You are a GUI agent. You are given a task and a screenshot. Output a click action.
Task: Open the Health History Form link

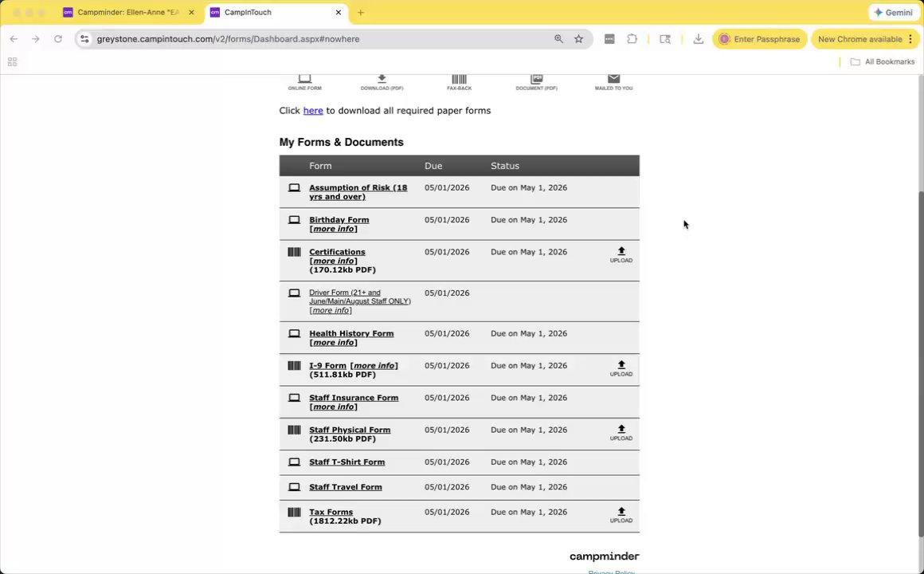[351, 333]
